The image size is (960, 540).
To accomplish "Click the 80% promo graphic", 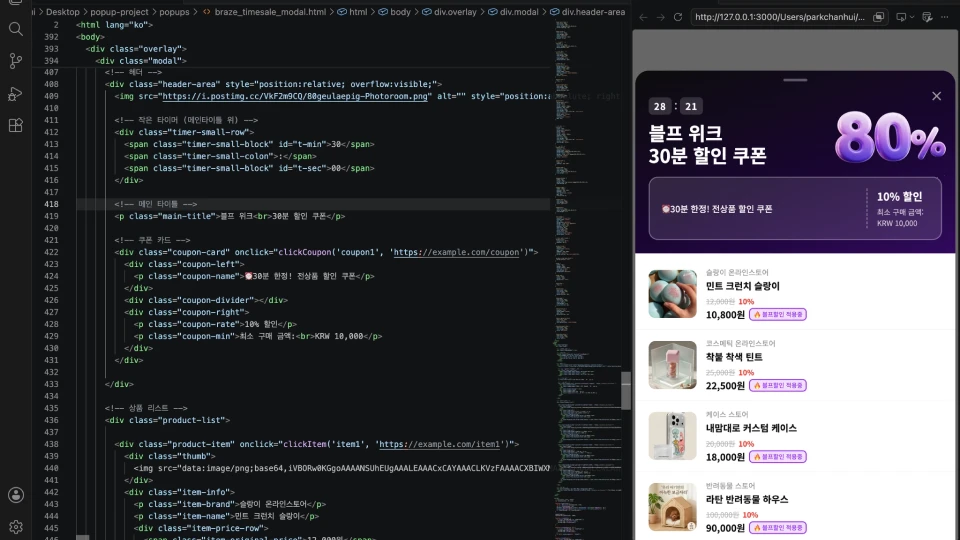I will [890, 137].
